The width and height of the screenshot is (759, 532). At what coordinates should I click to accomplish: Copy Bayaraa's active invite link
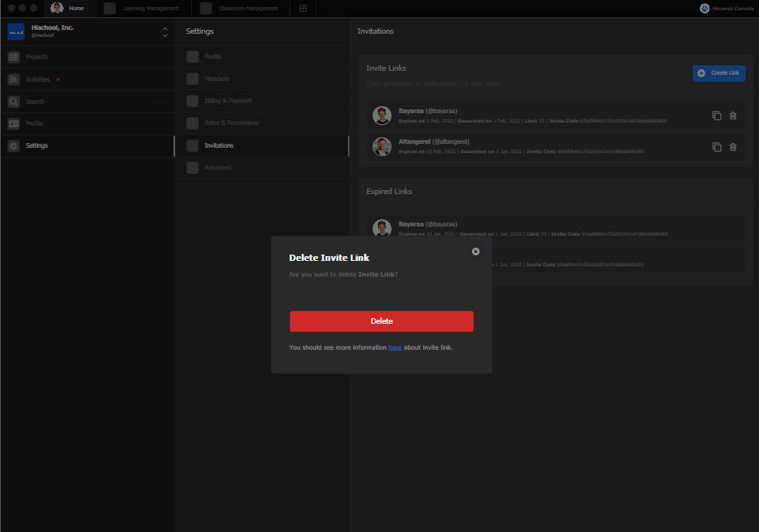coord(717,116)
